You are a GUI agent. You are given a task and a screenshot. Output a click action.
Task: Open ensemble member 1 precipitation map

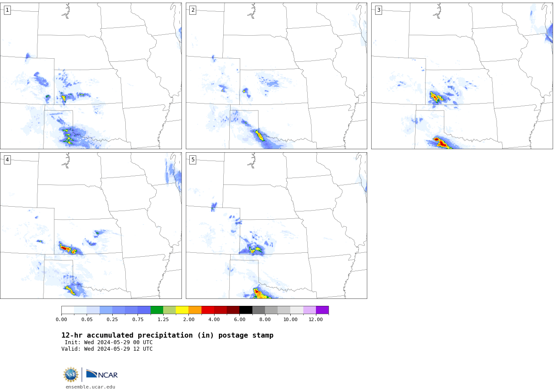pyautogui.click(x=91, y=76)
